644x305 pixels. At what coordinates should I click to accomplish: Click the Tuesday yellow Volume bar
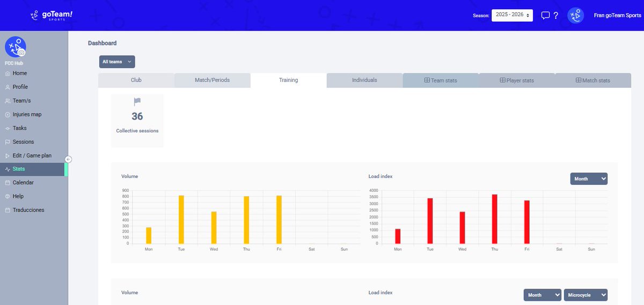point(181,220)
